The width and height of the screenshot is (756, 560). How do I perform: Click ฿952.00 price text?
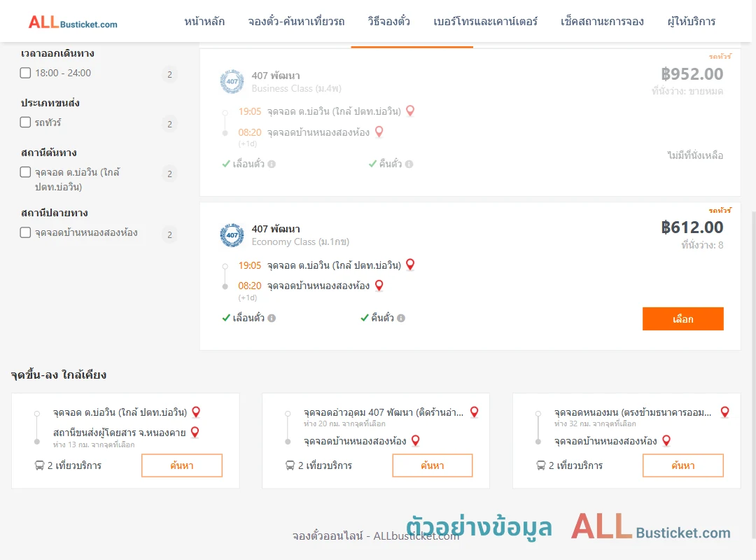(x=692, y=74)
